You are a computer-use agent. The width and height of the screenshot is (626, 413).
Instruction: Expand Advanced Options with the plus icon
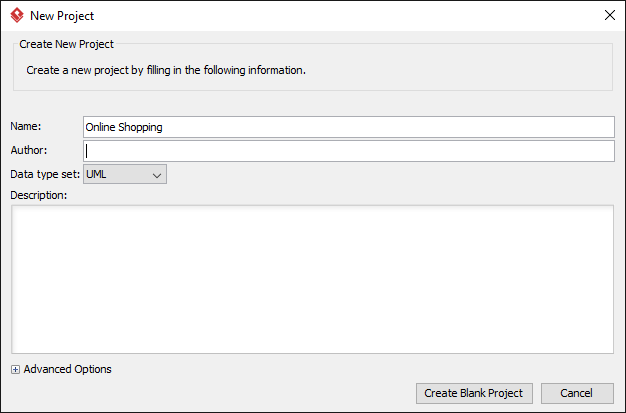point(15,369)
